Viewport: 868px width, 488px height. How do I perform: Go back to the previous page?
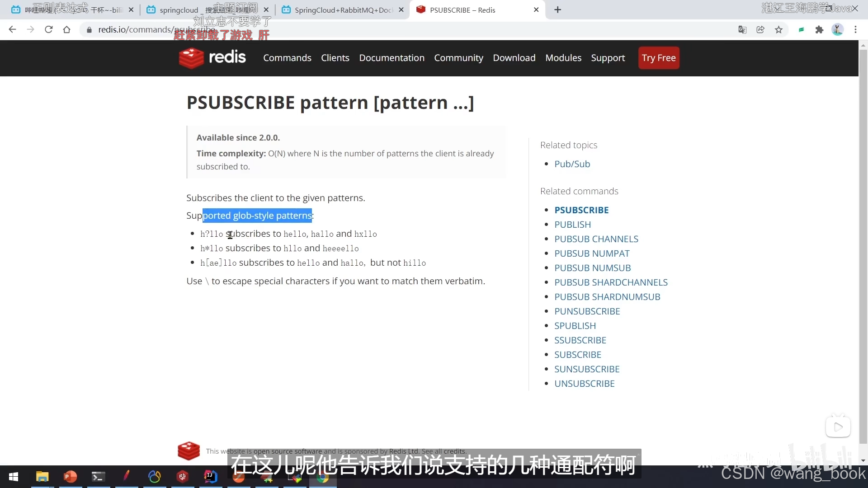12,29
